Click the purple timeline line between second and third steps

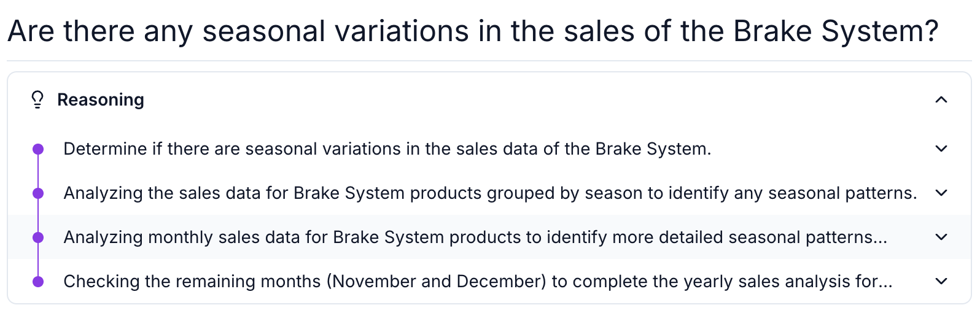38,215
